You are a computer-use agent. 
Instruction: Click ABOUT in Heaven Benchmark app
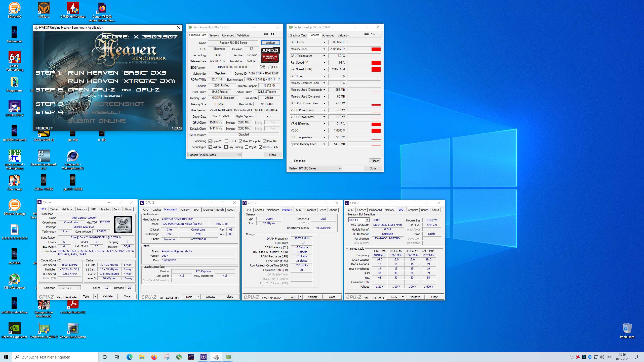click(x=44, y=128)
